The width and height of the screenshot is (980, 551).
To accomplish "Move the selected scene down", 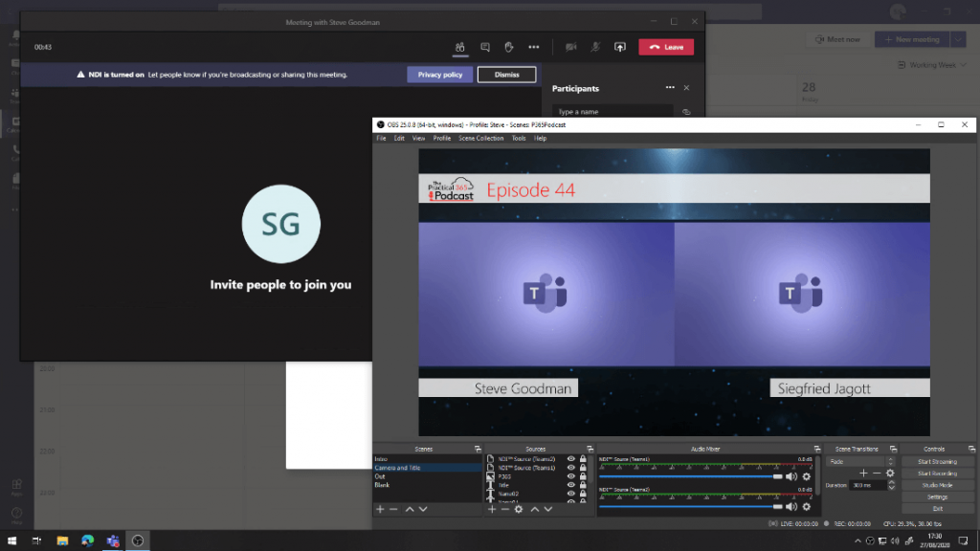I will [x=423, y=509].
